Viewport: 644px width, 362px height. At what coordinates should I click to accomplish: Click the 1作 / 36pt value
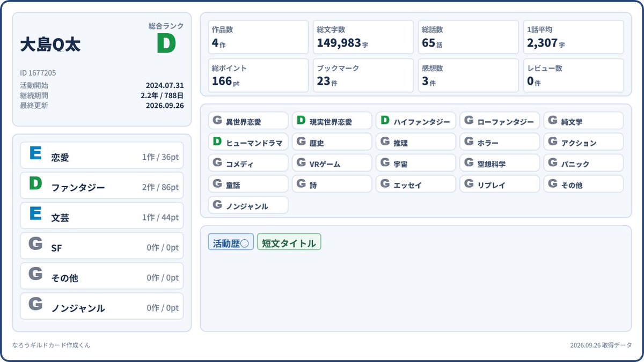(x=160, y=158)
